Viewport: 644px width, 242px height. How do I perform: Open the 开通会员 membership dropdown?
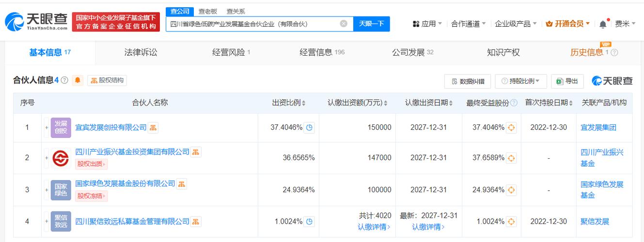[x=567, y=24]
